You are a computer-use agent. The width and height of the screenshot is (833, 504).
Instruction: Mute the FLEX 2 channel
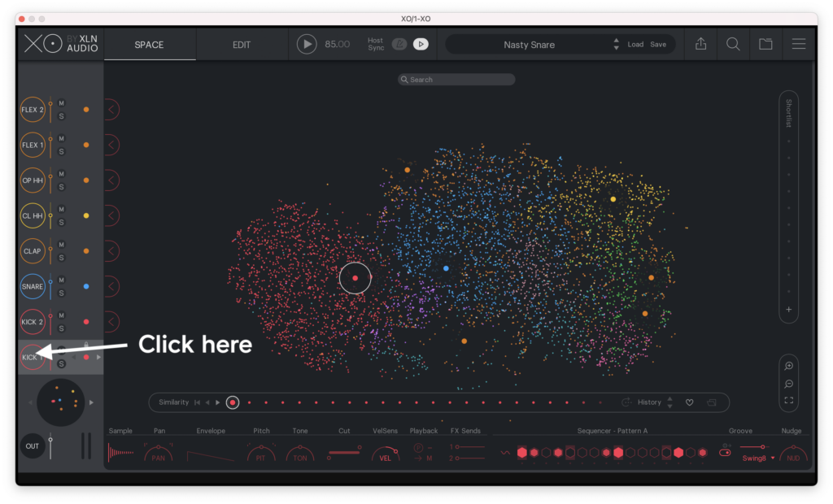pos(61,103)
